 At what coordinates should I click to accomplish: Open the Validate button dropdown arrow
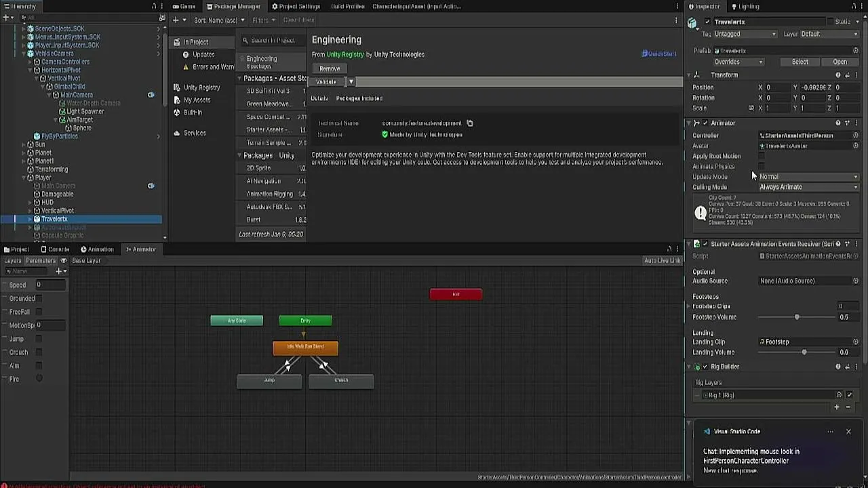click(x=351, y=82)
